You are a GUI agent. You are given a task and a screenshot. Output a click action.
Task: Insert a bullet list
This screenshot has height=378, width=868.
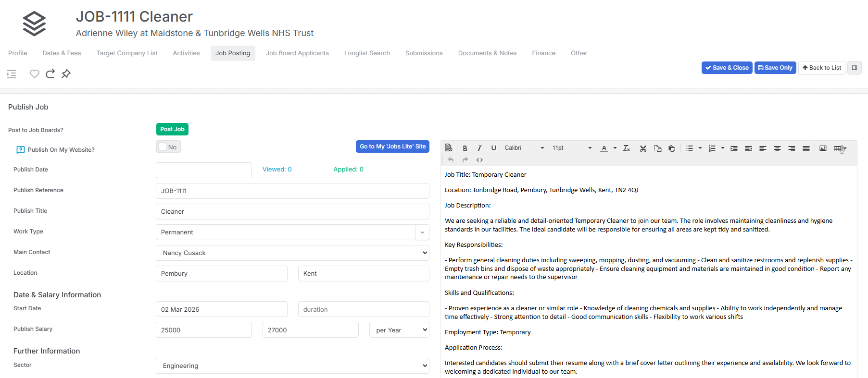[690, 148]
